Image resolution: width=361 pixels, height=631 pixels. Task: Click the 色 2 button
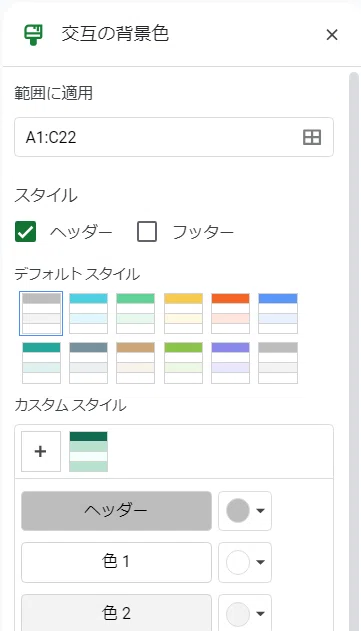pos(116,613)
